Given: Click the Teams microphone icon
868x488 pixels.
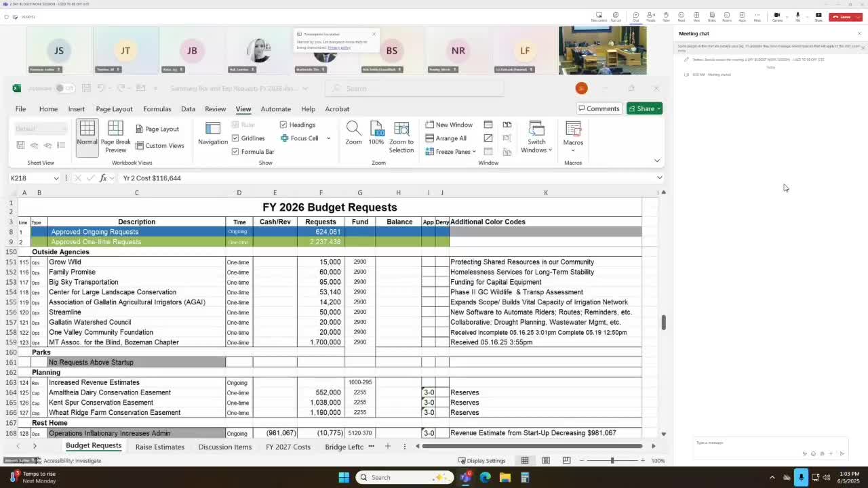Looking at the screenshot, I should click(x=797, y=16).
